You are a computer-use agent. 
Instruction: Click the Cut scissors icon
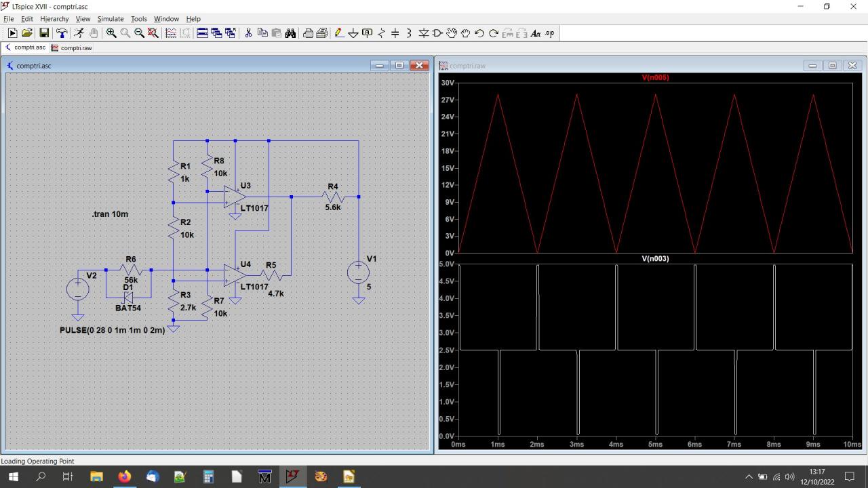tap(248, 33)
